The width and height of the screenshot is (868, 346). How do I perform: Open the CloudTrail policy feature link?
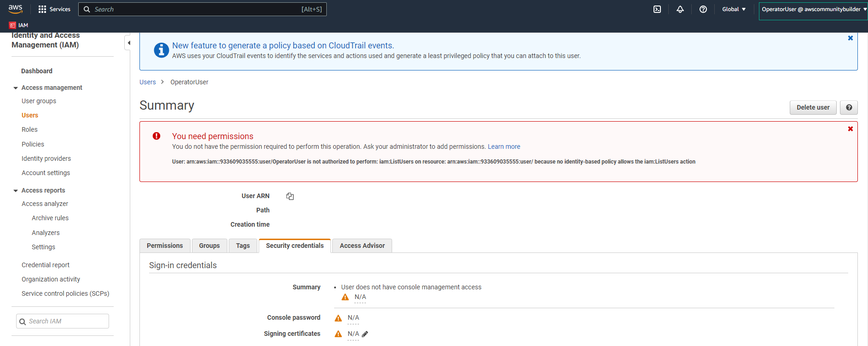[x=283, y=46]
